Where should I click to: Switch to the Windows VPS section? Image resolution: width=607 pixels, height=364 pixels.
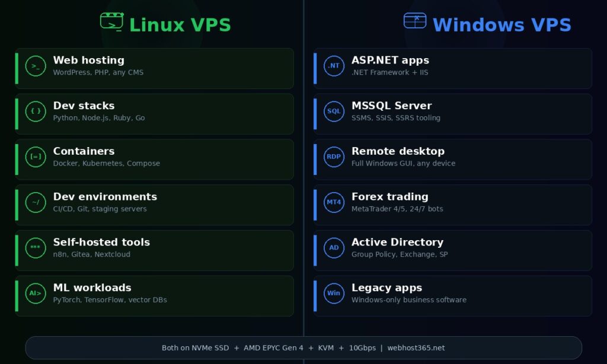pyautogui.click(x=501, y=25)
